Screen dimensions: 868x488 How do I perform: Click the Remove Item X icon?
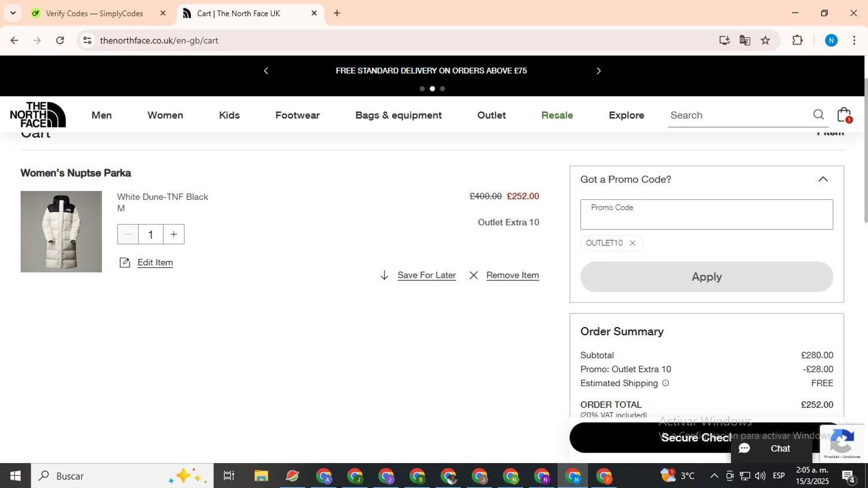point(474,276)
